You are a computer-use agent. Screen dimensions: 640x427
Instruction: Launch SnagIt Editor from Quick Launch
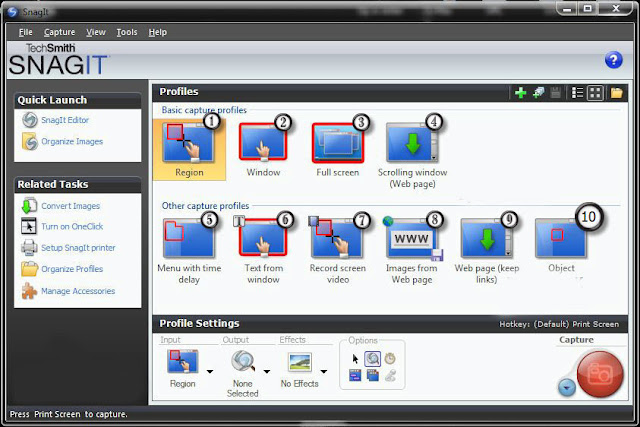point(56,120)
